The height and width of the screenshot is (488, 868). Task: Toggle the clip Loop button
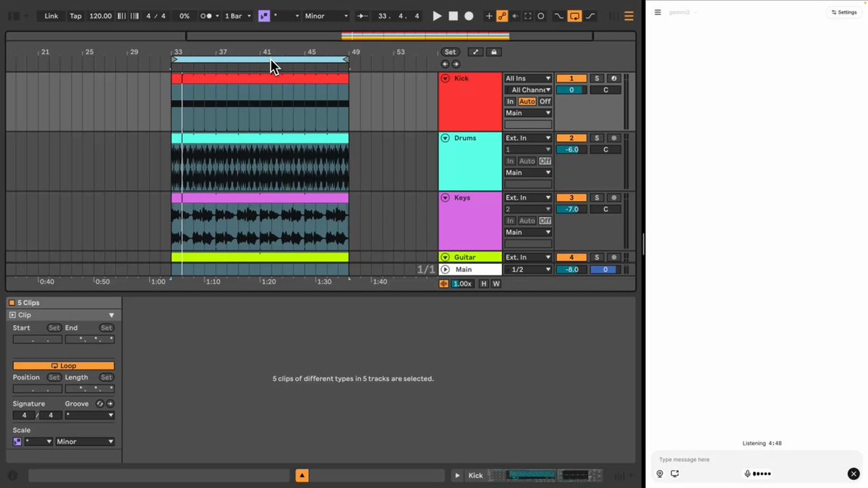tap(64, 366)
